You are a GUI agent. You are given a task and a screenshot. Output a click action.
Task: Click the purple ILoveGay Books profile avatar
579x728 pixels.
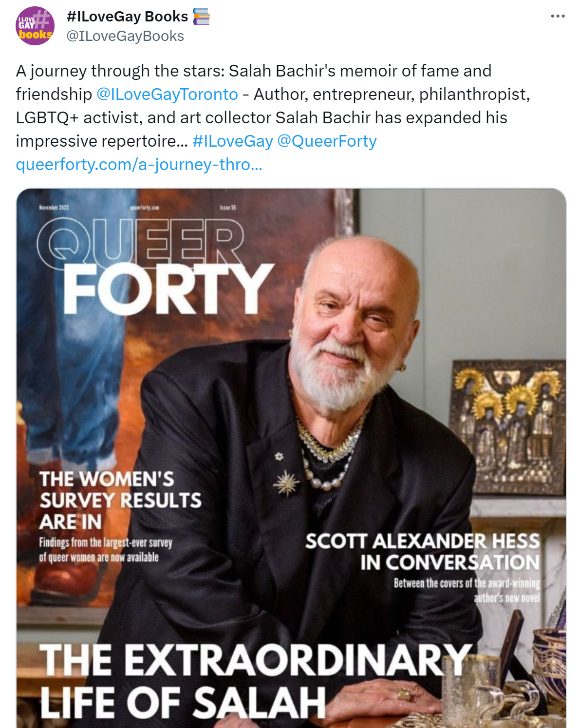pyautogui.click(x=35, y=26)
